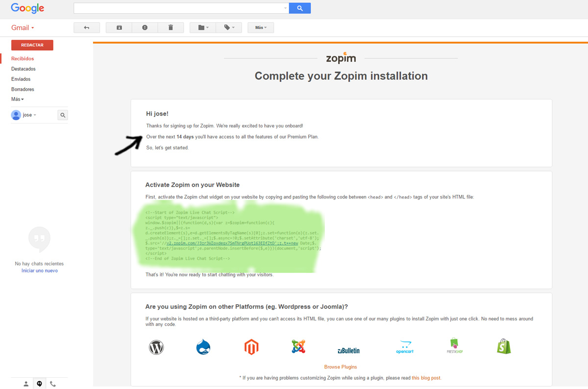The height and width of the screenshot is (389, 588).
Task: Open the labels tag dropdown
Action: (x=229, y=28)
